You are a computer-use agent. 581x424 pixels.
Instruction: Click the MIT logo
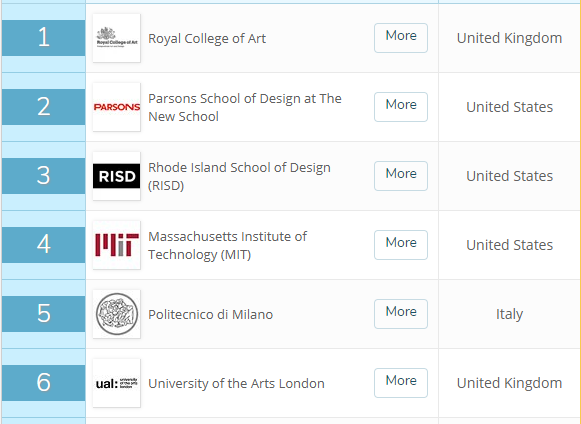click(x=116, y=245)
